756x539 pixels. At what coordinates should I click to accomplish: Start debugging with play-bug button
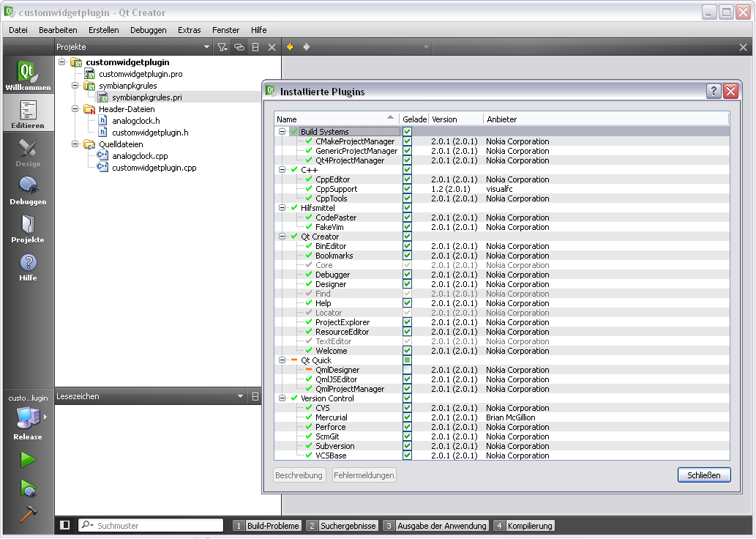pyautogui.click(x=28, y=488)
